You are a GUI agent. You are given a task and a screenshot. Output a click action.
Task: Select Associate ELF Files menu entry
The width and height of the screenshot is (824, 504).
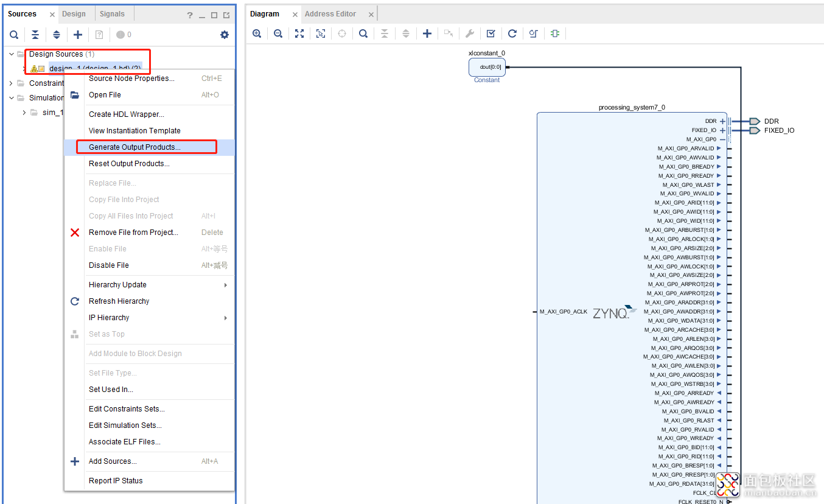[x=150, y=442]
